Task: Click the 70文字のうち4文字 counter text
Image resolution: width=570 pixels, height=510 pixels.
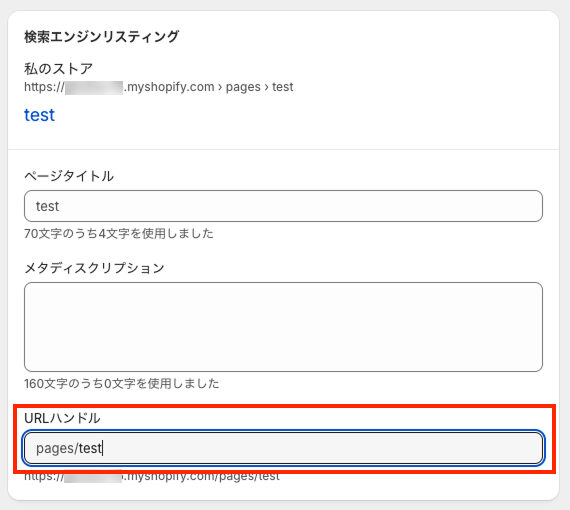Action: pyautogui.click(x=119, y=233)
